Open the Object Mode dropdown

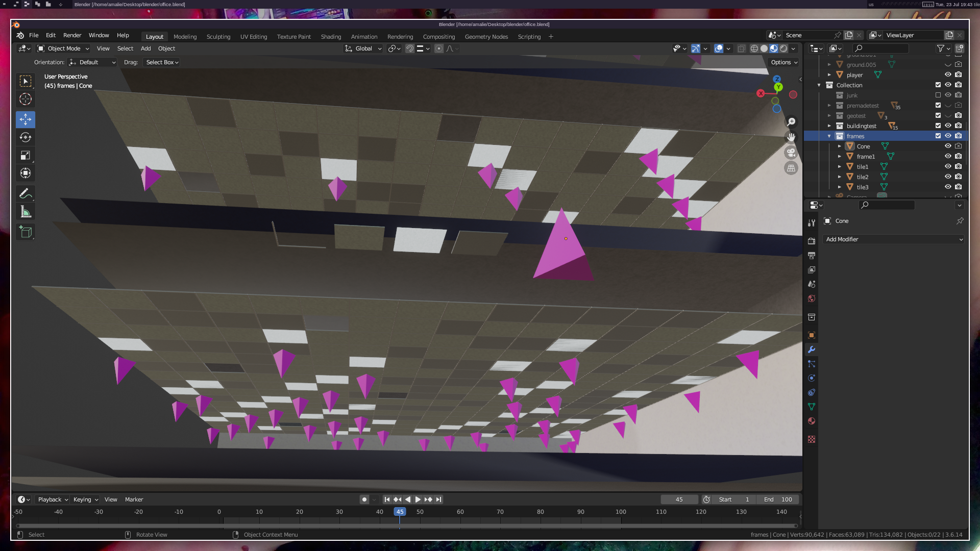(x=64, y=48)
